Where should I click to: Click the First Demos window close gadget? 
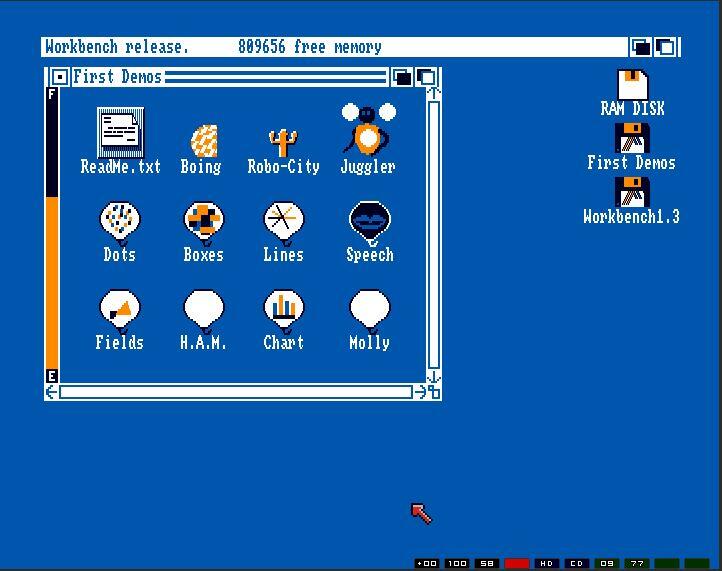click(x=59, y=77)
